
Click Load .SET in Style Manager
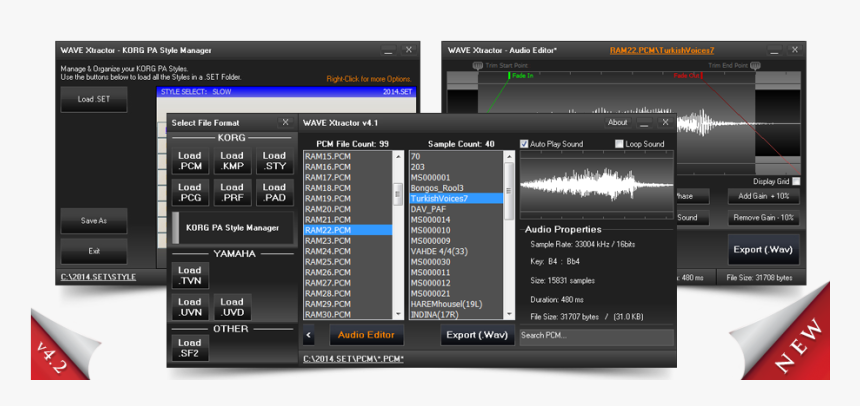pos(94,99)
